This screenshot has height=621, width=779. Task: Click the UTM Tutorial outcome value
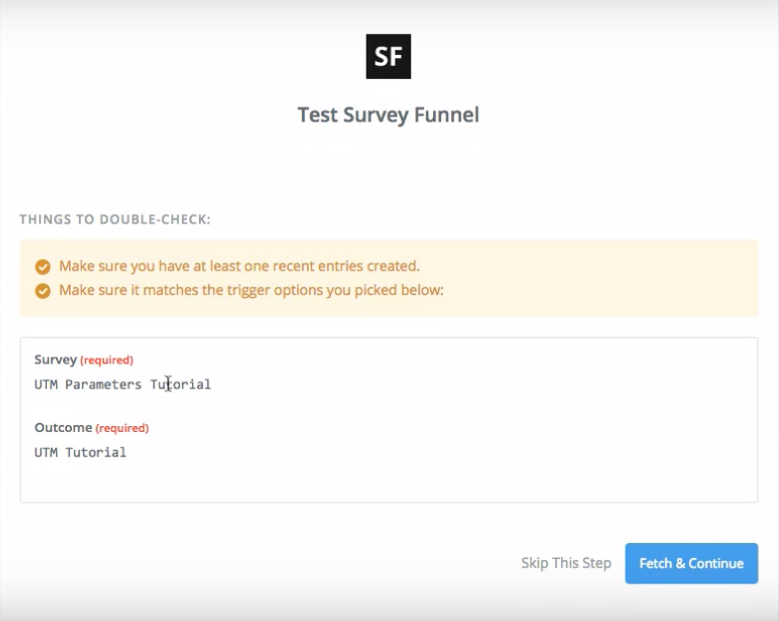point(80,452)
